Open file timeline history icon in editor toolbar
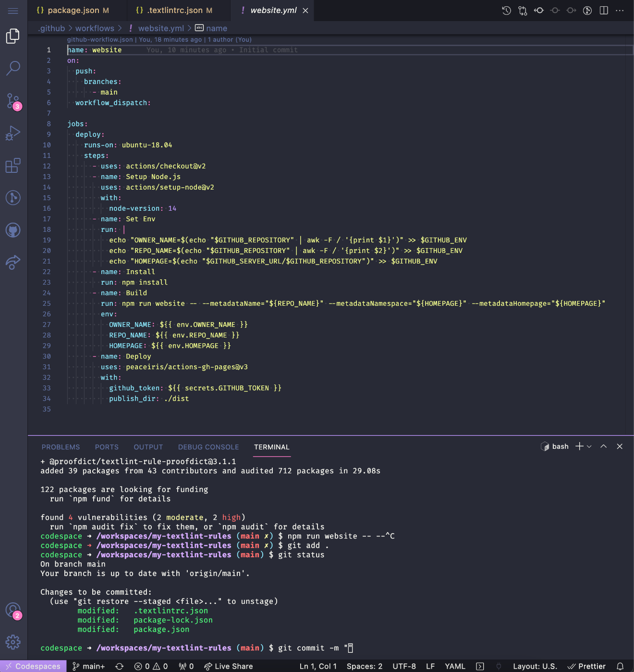 506,11
